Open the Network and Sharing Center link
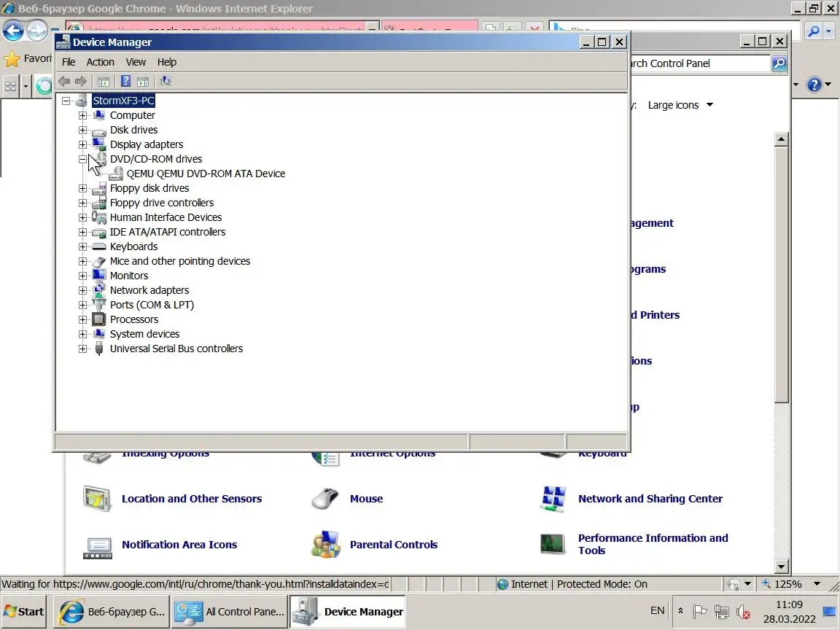 tap(650, 499)
